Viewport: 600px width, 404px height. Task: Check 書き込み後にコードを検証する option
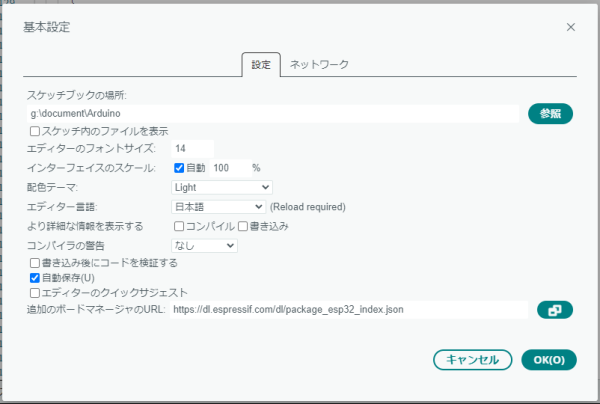click(35, 263)
